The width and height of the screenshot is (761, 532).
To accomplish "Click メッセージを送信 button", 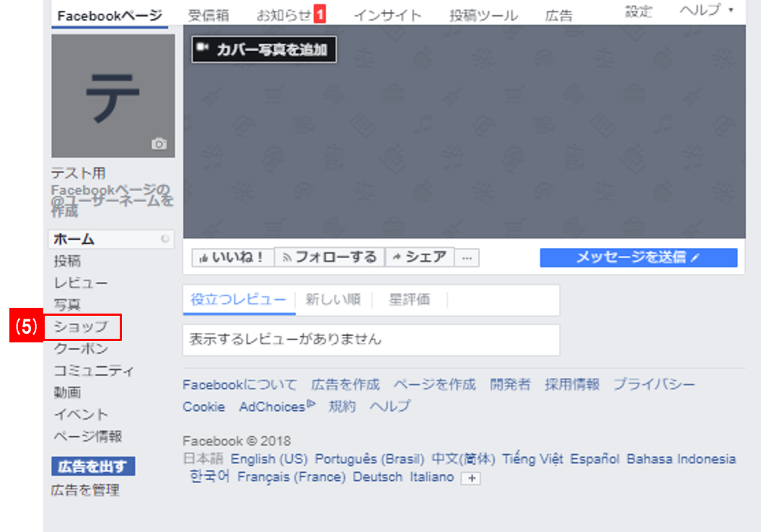I will coord(638,257).
